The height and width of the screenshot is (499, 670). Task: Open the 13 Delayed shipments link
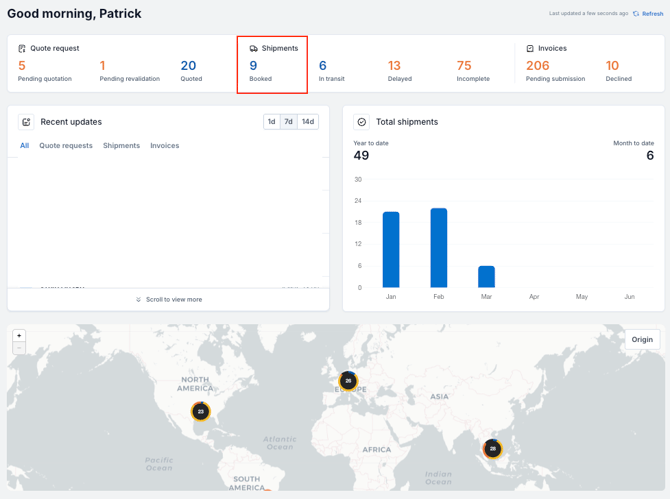[x=395, y=66]
